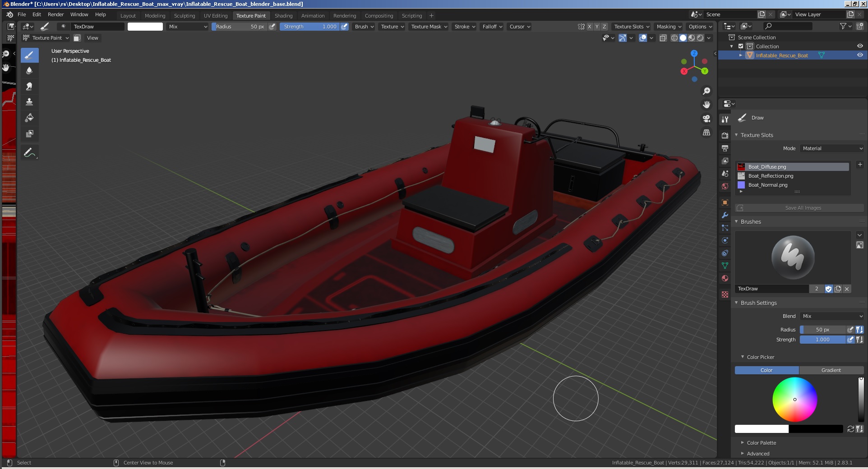Open the Object Constraints tab
The image size is (868, 469).
point(725,253)
